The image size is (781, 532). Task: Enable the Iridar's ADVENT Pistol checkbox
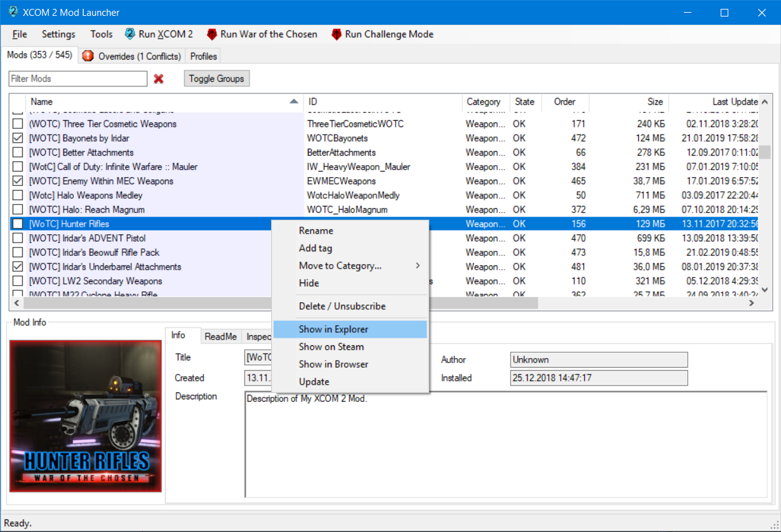(18, 238)
